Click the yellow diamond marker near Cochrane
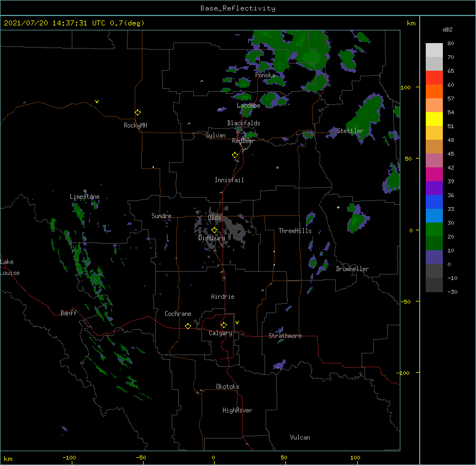476x465 pixels. (188, 326)
